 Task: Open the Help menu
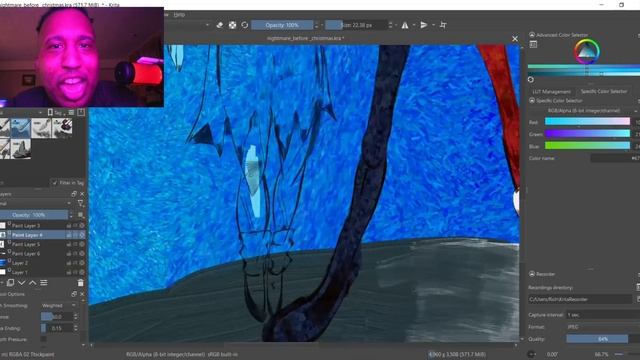point(179,14)
